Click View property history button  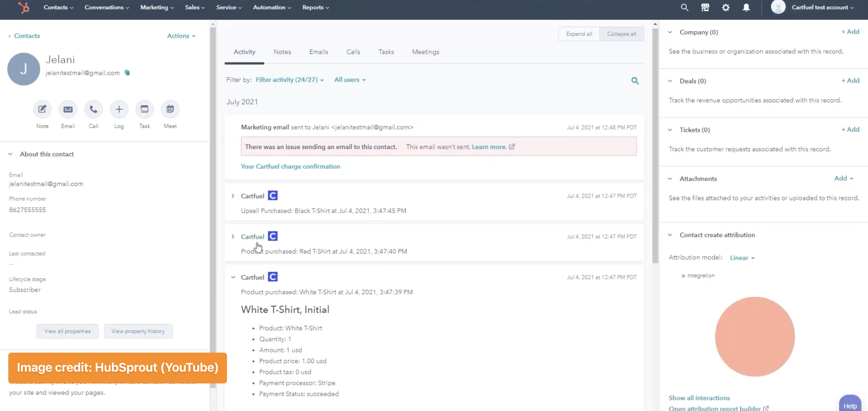click(138, 331)
